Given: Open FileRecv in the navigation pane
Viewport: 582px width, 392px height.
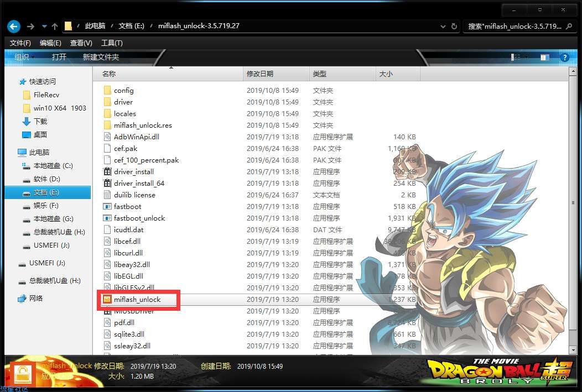Looking at the screenshot, I should [46, 95].
